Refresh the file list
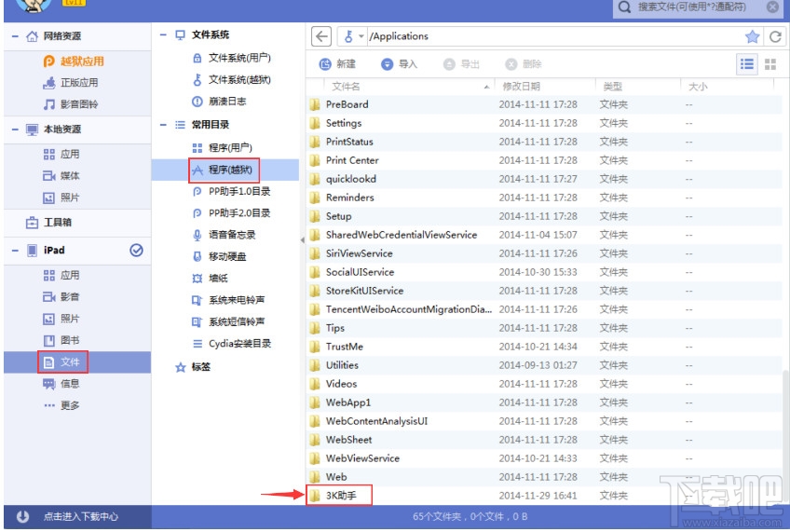This screenshot has width=790, height=532. (x=775, y=36)
